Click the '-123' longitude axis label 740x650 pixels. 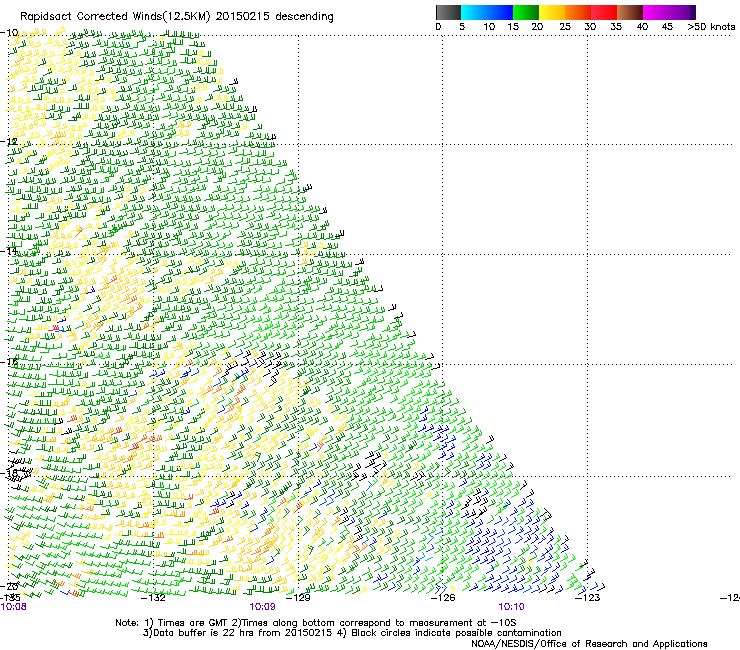click(x=588, y=598)
